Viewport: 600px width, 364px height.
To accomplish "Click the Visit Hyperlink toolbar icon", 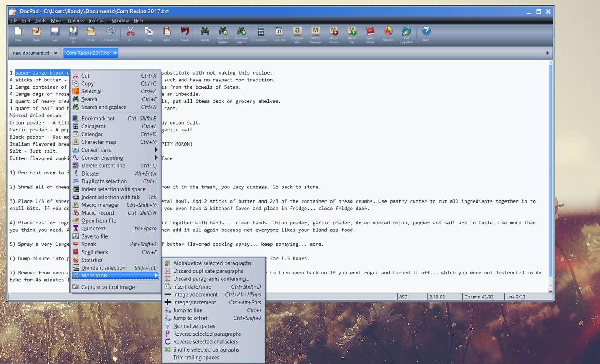I will (x=406, y=35).
